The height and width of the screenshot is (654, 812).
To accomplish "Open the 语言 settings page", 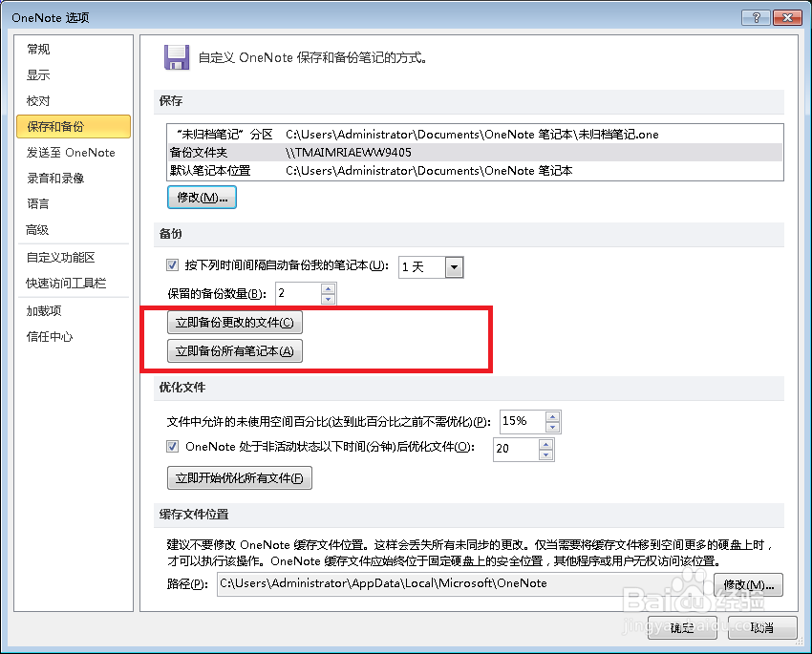I will 38,204.
